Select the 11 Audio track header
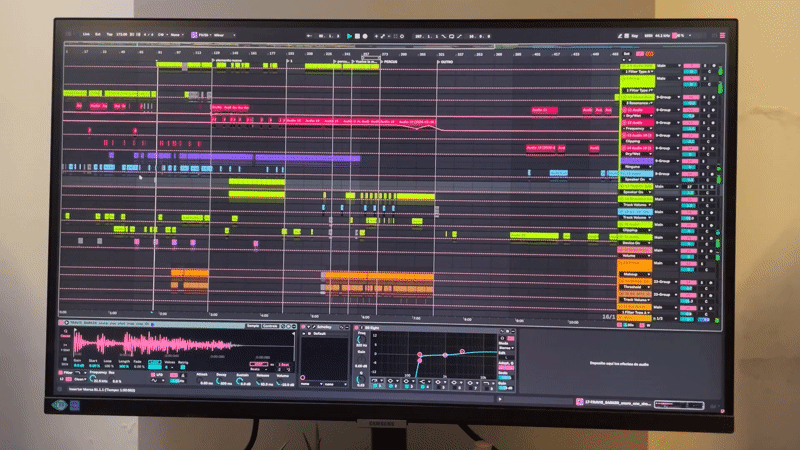 pos(637,110)
